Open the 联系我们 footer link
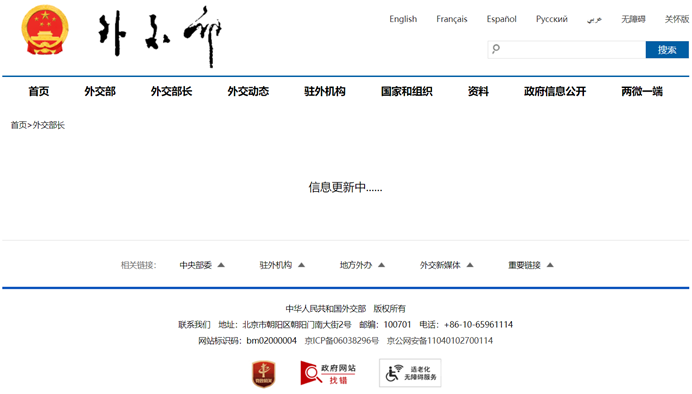This screenshot has width=692, height=394. click(x=194, y=325)
